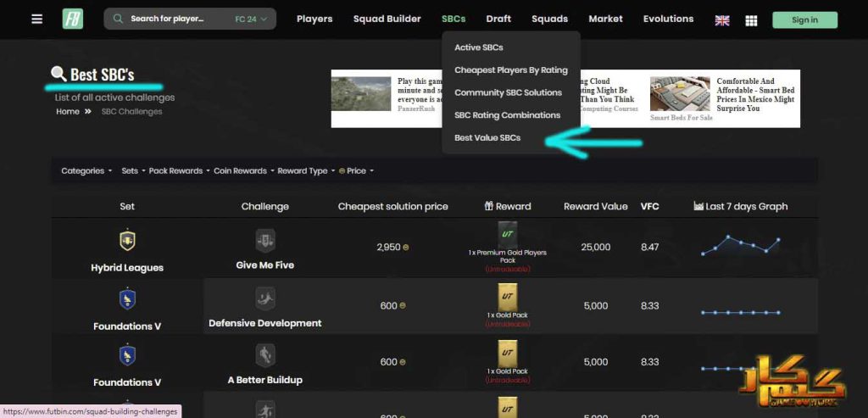Sort by Reward Value column header

point(596,207)
